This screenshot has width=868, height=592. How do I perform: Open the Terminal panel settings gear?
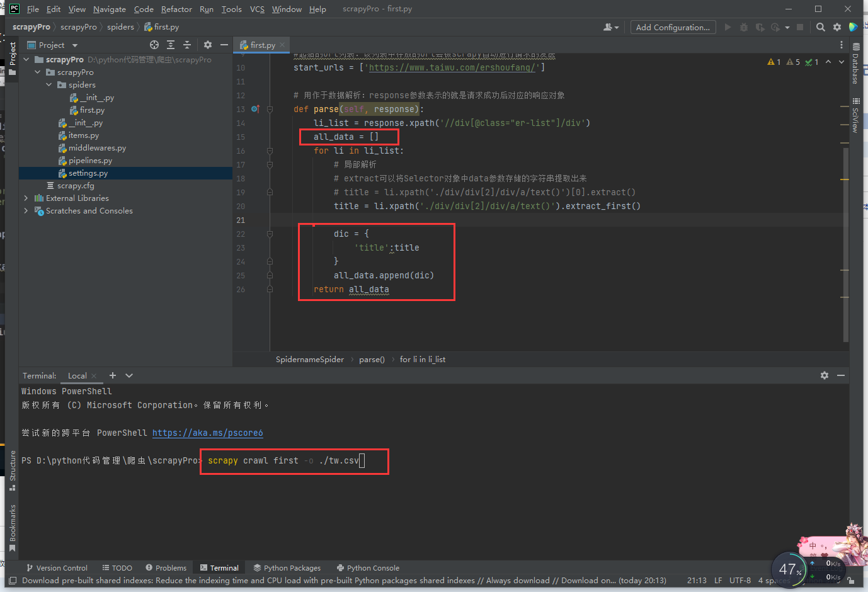click(x=825, y=375)
